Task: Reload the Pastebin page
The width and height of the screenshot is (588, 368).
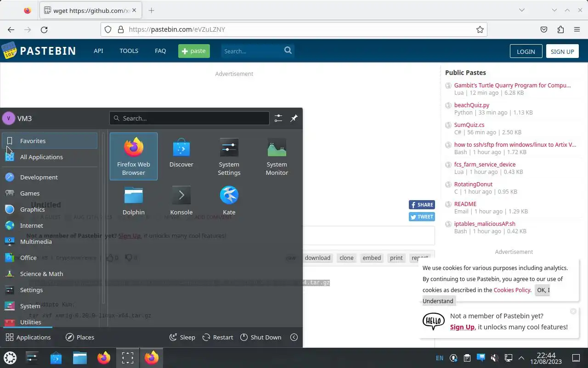Action: coord(44,29)
